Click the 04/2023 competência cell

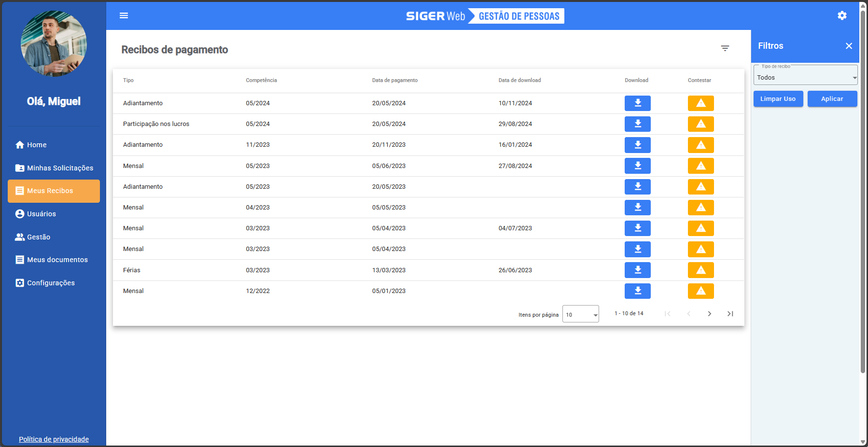(x=258, y=208)
